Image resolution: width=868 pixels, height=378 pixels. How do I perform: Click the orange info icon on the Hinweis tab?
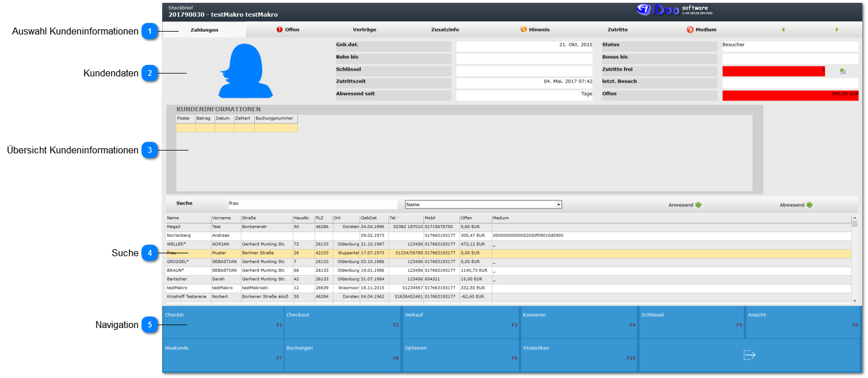pyautogui.click(x=523, y=30)
